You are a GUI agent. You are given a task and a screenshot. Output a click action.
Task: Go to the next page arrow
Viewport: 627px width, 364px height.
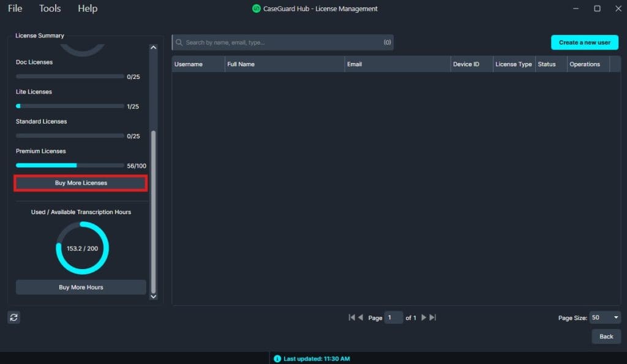pyautogui.click(x=424, y=318)
